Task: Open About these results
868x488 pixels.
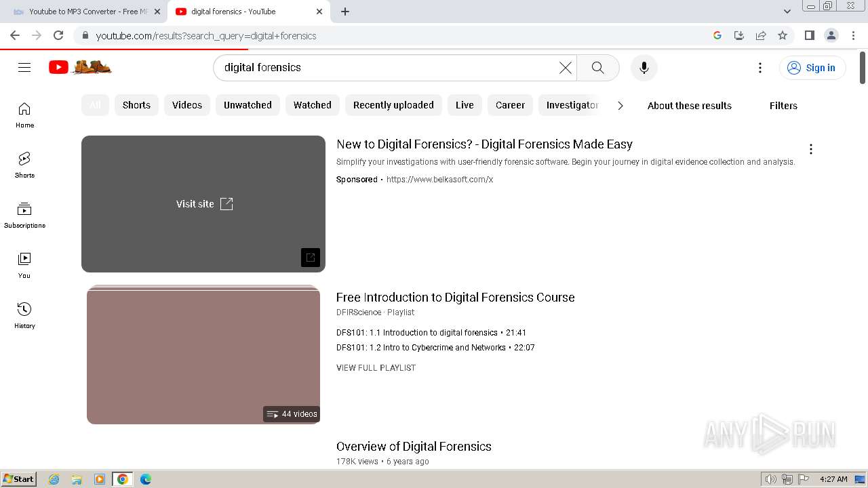Action: point(690,106)
